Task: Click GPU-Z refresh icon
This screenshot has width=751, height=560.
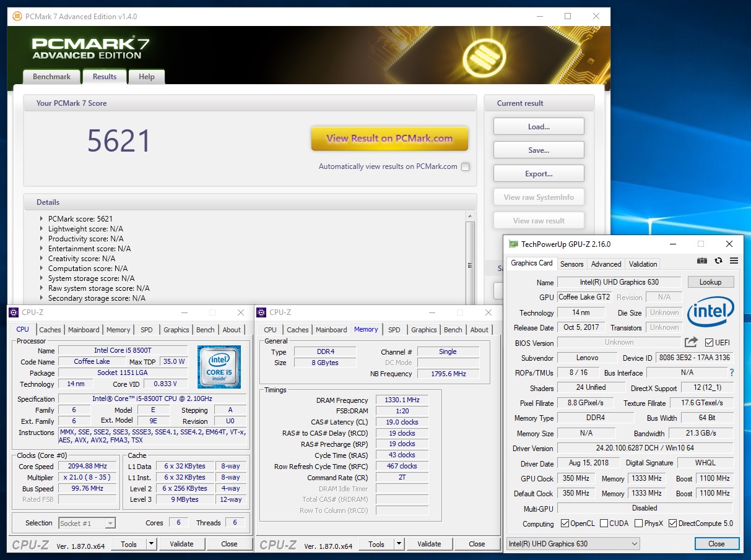Action: coord(718,261)
